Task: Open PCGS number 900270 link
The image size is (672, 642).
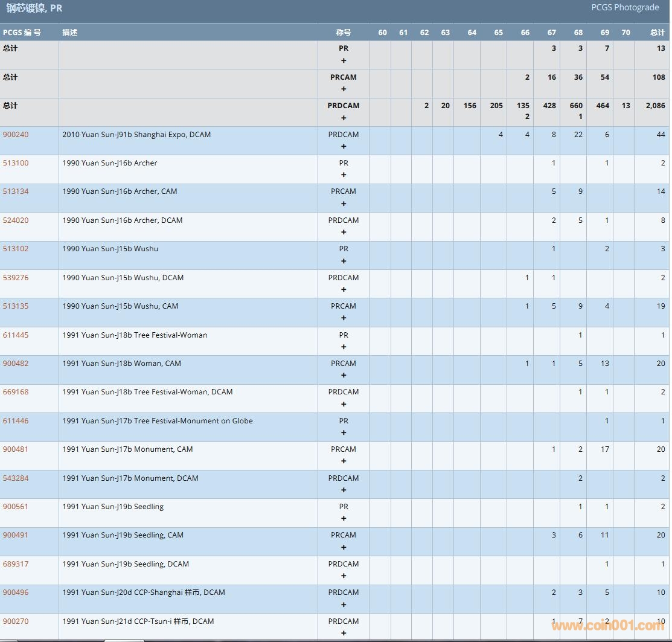Action: point(16,621)
